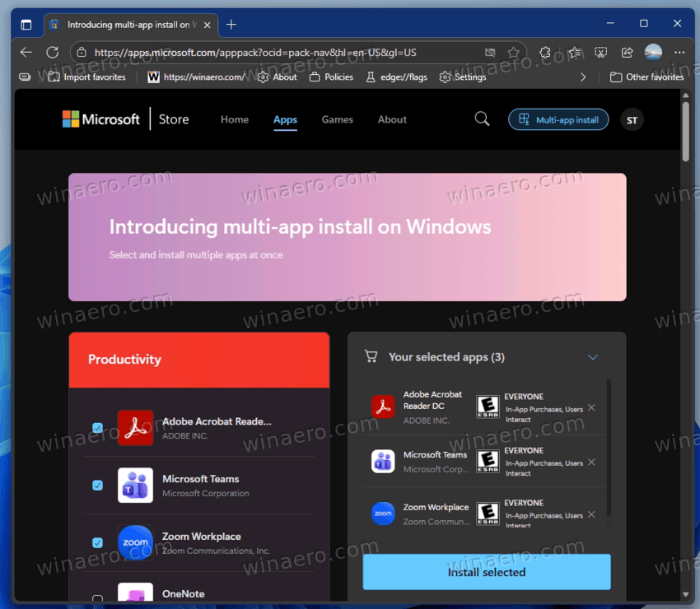The height and width of the screenshot is (609, 700).
Task: Switch to the Games section
Action: [337, 119]
